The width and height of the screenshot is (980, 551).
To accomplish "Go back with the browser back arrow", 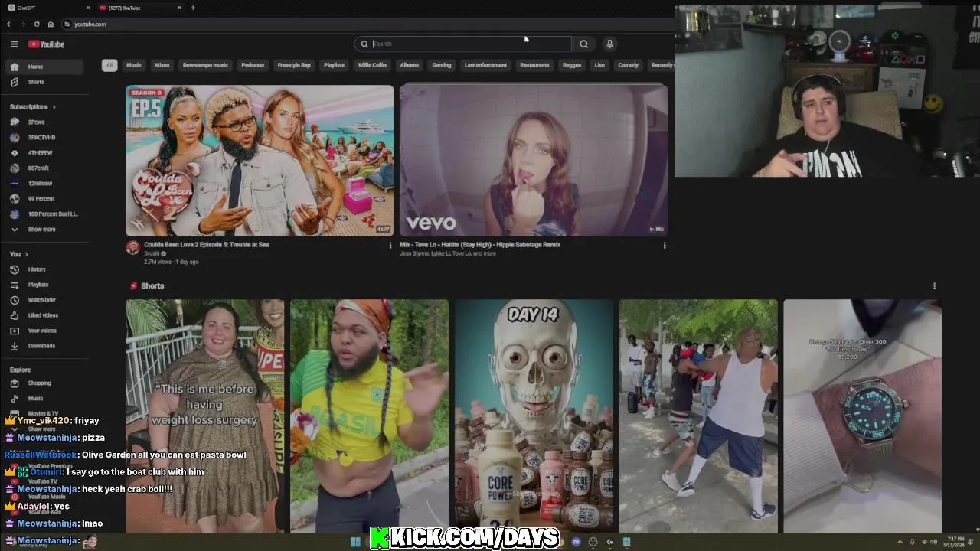I will point(9,24).
